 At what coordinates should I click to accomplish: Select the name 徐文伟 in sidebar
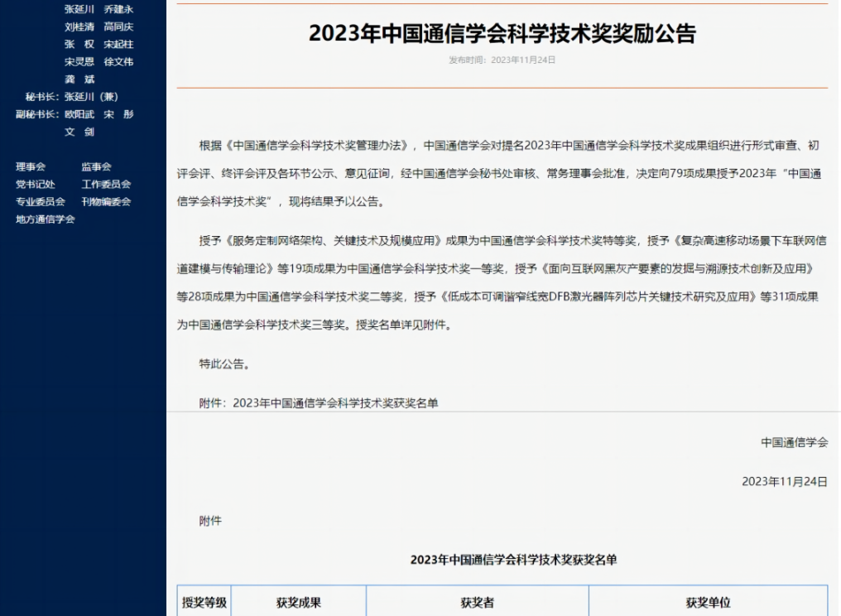(118, 61)
